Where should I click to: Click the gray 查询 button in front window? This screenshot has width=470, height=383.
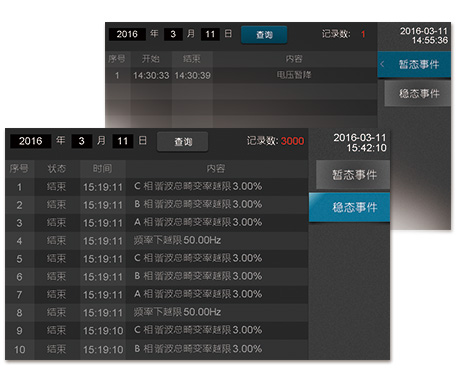[x=183, y=142]
